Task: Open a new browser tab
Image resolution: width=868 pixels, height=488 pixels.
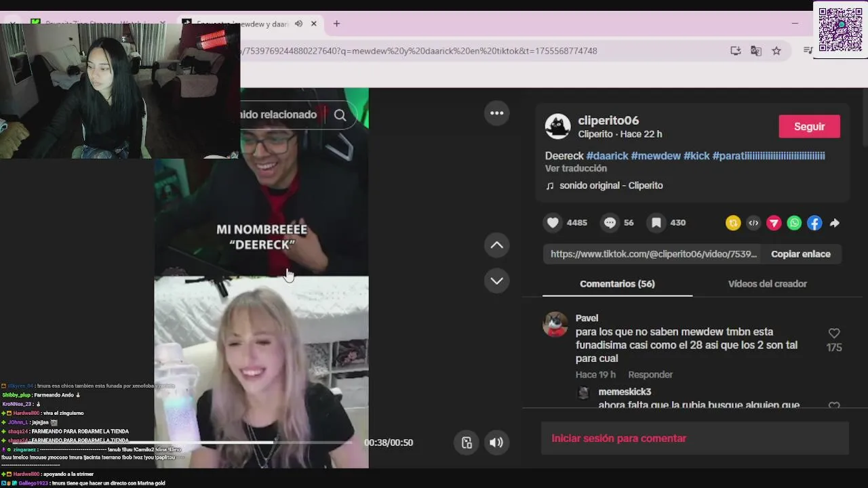Action: click(336, 24)
